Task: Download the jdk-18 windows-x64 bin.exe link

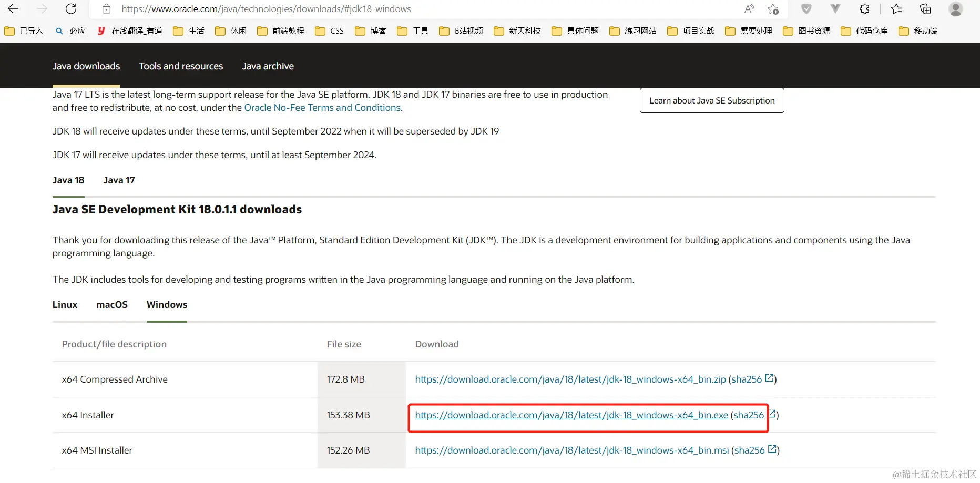Action: pyautogui.click(x=571, y=415)
